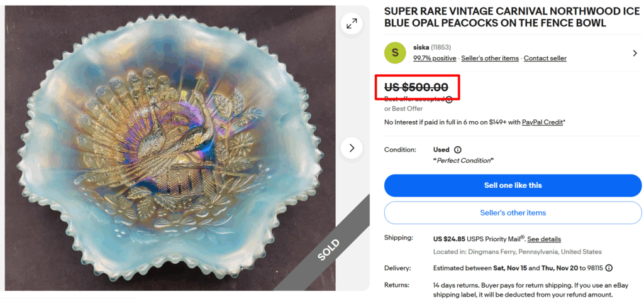Open siska seller profile name
The image size is (644, 299).
coord(421,47)
